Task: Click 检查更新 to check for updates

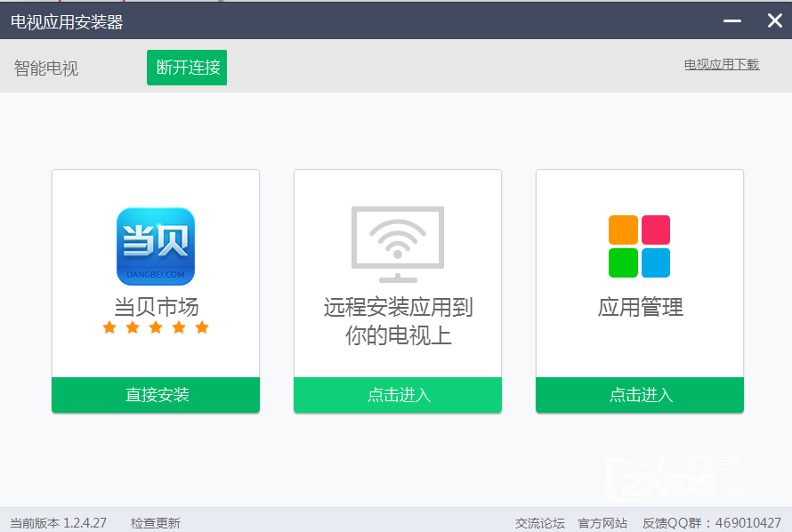Action: 156,523
